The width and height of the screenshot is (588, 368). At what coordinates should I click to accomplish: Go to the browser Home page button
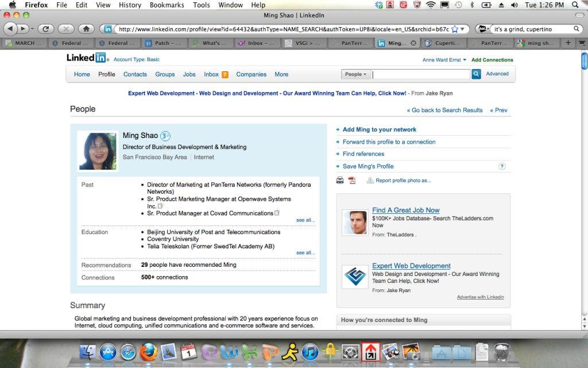pyautogui.click(x=86, y=29)
